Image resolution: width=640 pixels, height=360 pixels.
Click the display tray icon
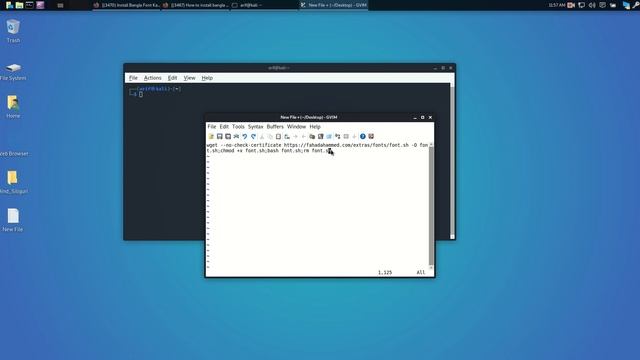(582, 5)
